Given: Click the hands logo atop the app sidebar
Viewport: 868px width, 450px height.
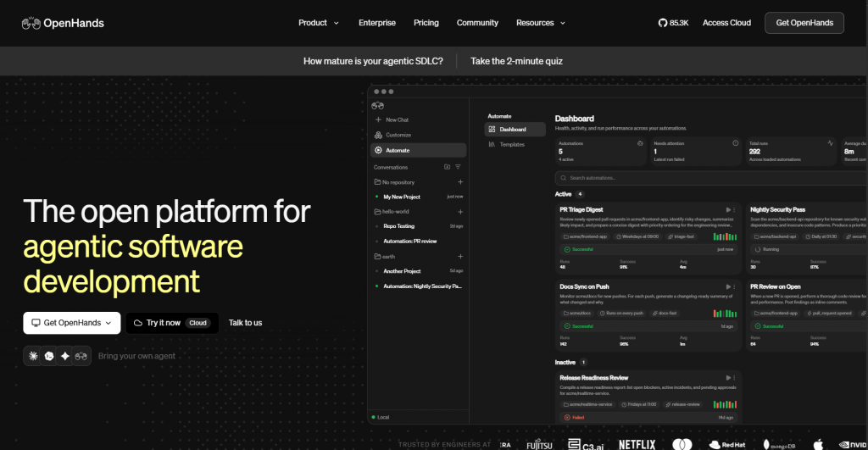Looking at the screenshot, I should click(377, 106).
